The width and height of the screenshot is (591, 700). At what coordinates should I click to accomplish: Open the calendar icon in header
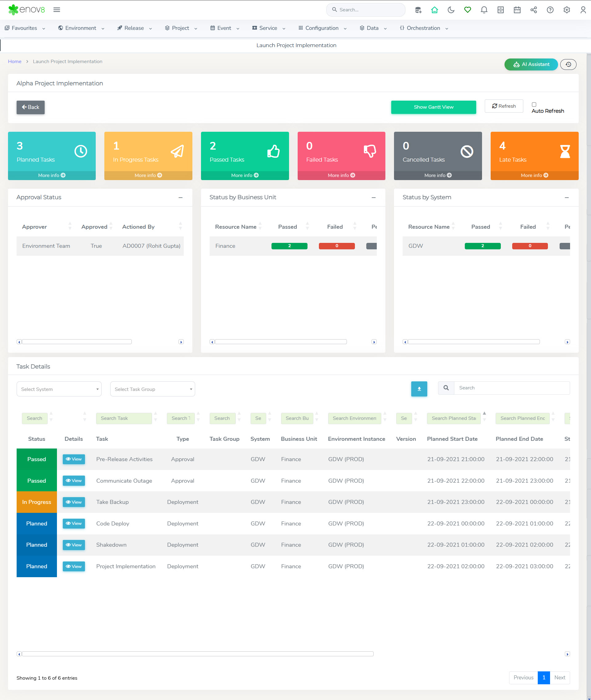click(517, 10)
